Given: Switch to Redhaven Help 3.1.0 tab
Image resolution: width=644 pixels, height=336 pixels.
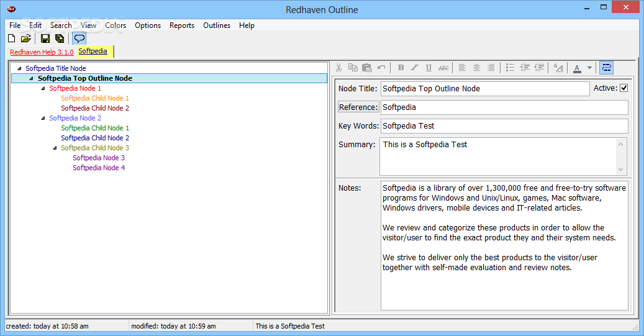Looking at the screenshot, I should coord(42,52).
